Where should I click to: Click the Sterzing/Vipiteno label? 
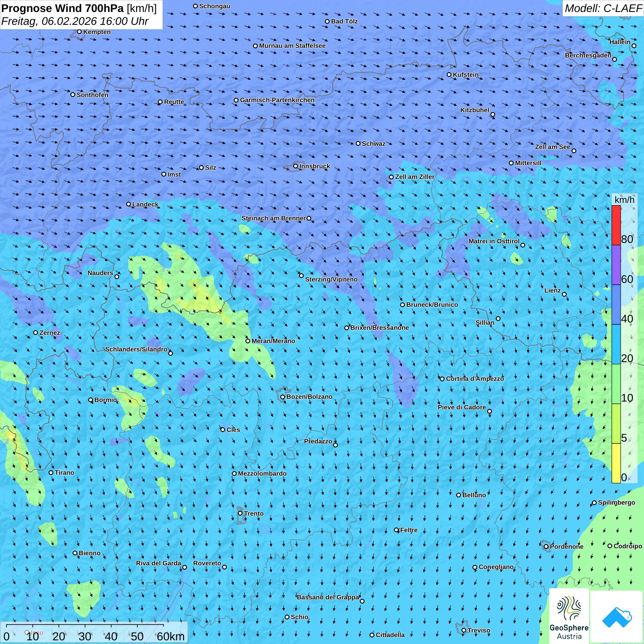point(331,279)
